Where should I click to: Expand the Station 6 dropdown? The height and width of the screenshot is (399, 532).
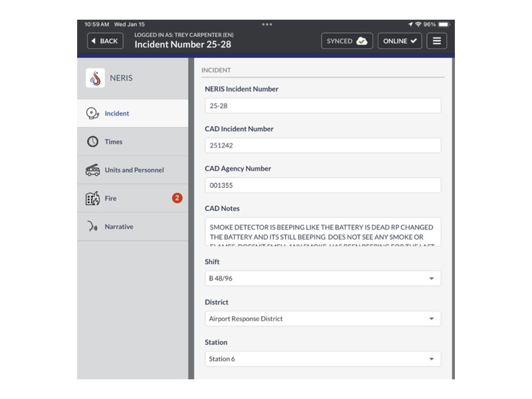tap(322, 359)
